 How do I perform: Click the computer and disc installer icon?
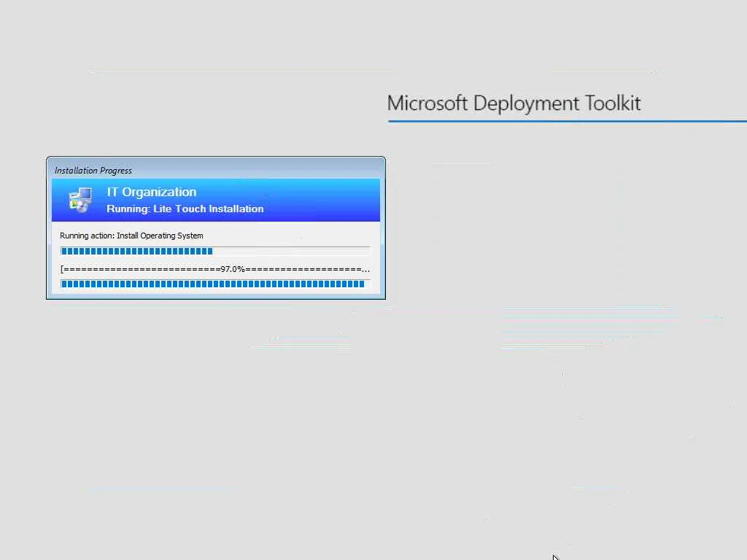pyautogui.click(x=80, y=200)
